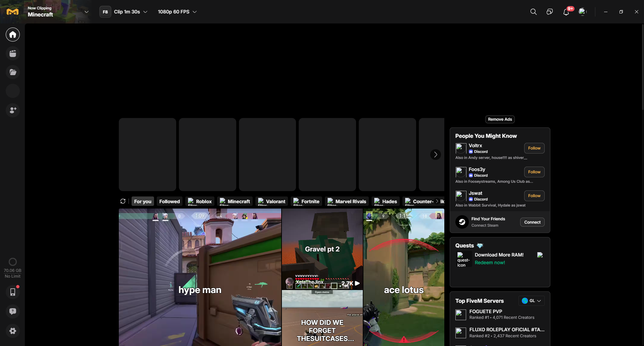Filter the feed by Marvel Rivals
The height and width of the screenshot is (346, 644).
pos(347,201)
